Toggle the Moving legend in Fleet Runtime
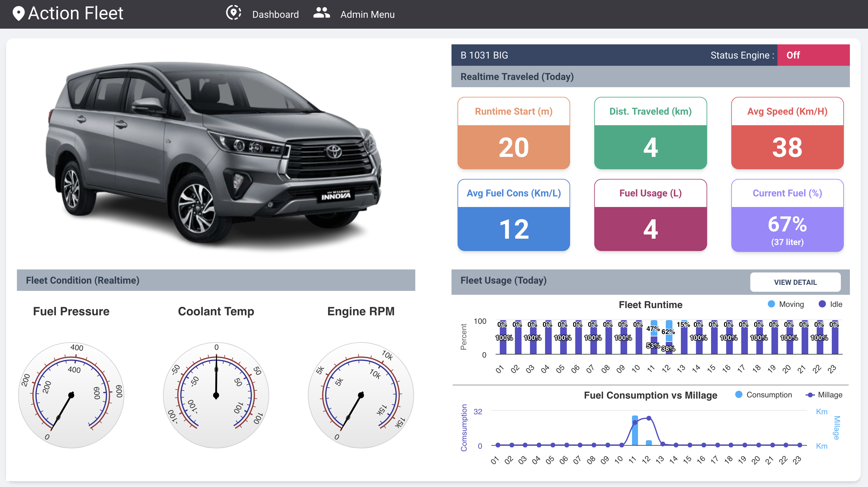The height and width of the screenshot is (487, 868). click(785, 304)
